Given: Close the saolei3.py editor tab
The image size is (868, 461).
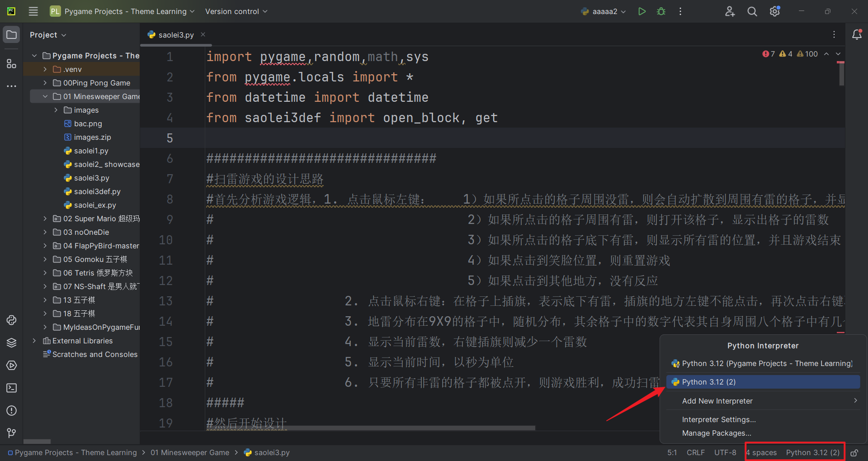Looking at the screenshot, I should (x=203, y=34).
